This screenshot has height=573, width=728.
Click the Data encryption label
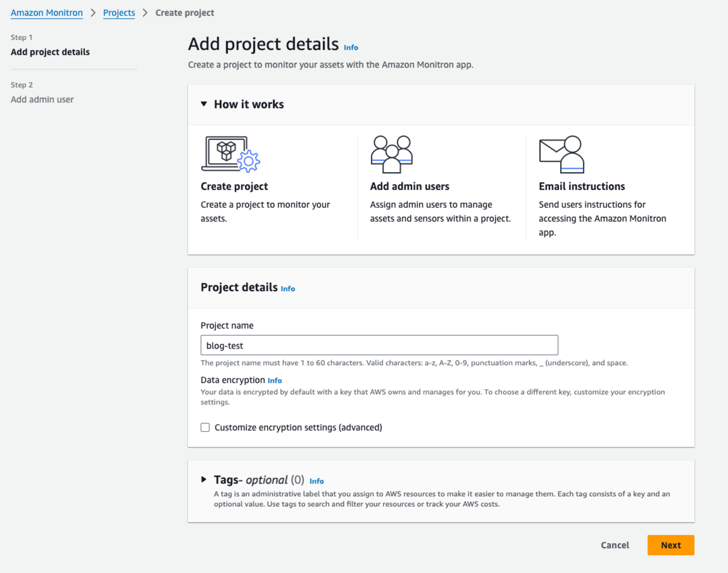(233, 380)
